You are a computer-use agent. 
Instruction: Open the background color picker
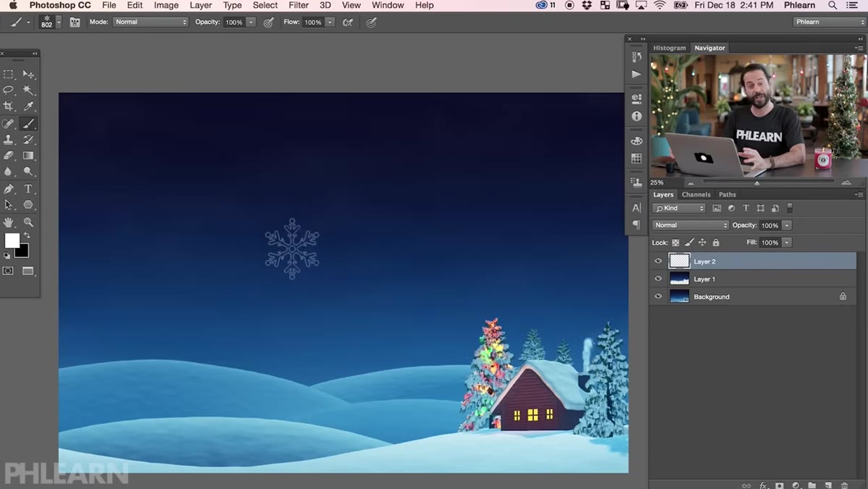point(24,252)
